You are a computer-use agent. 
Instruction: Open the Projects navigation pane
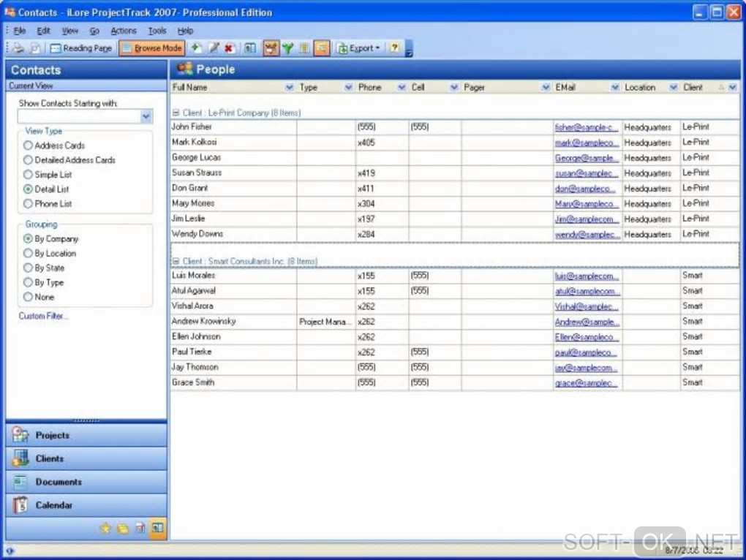coord(86,436)
